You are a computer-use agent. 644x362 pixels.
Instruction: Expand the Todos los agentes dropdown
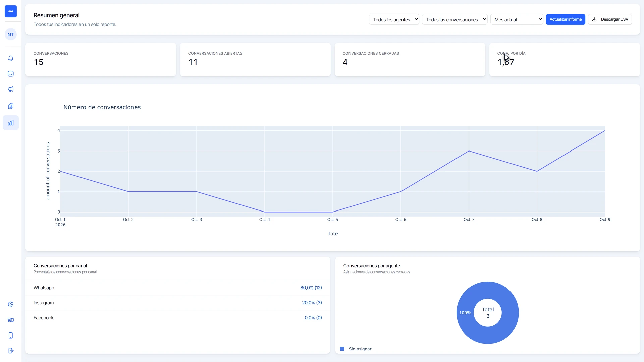pos(394,19)
